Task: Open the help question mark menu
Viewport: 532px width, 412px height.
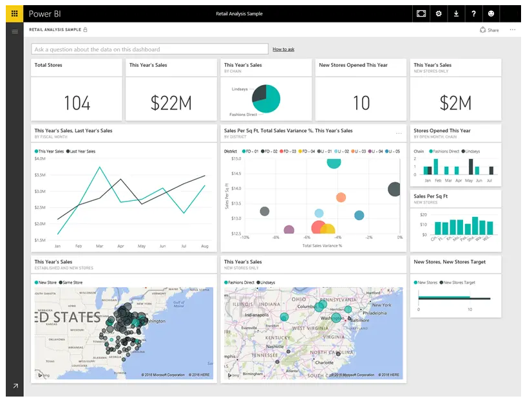Action: pyautogui.click(x=473, y=14)
